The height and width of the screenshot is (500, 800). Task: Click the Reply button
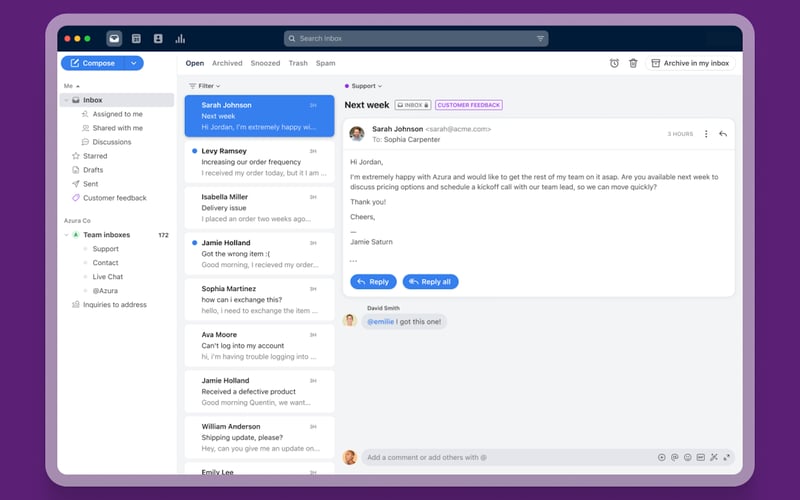click(373, 282)
